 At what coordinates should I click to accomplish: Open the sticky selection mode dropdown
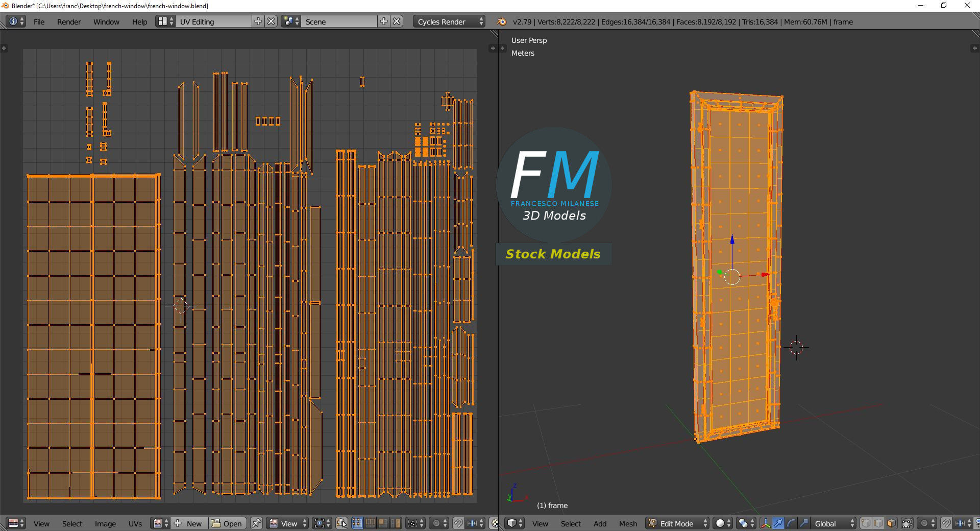click(415, 523)
